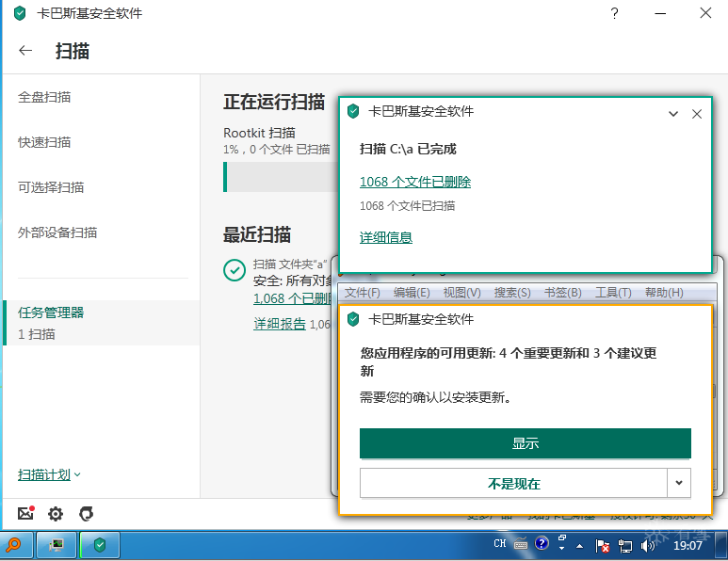Click the tray options icon above small arrow
The image size is (728, 561).
562,537
